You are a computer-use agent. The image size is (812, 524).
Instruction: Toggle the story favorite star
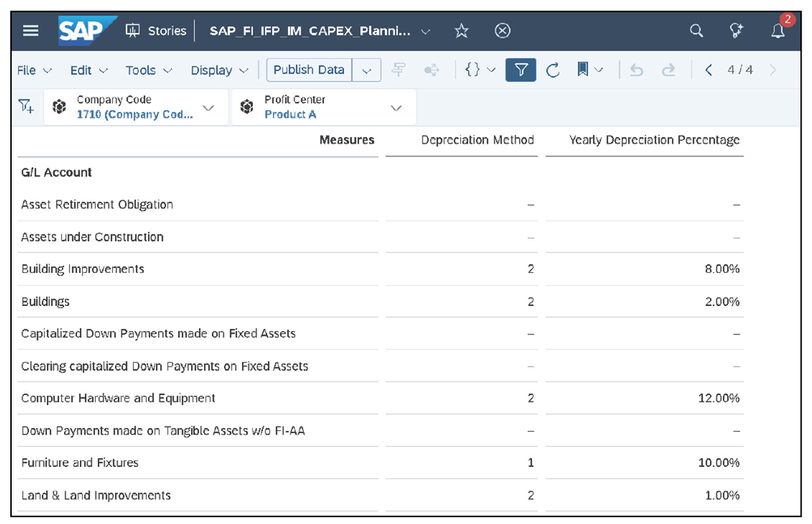461,30
